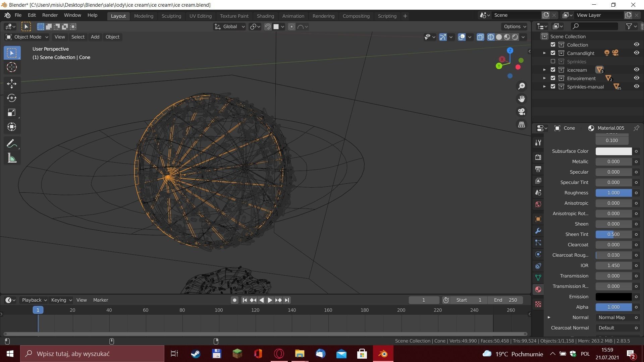Click the 3D cursor tool
This screenshot has height=362, width=644.
(12, 67)
